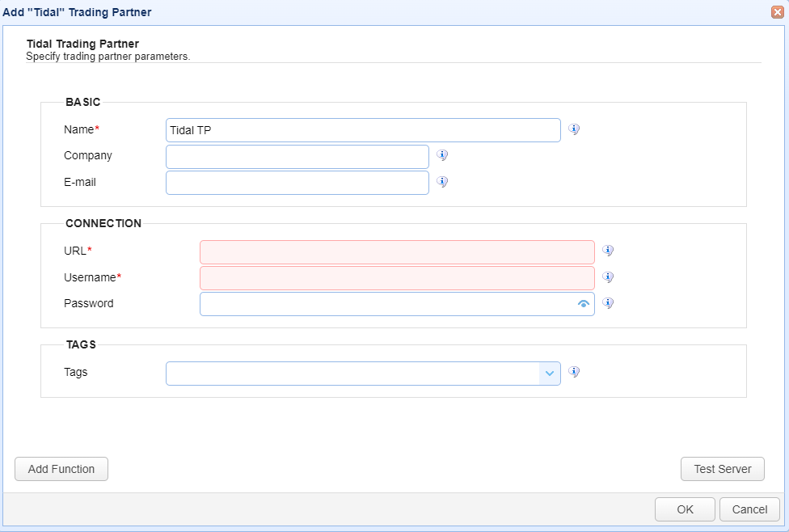Click the CONNECTION section heading
The height and width of the screenshot is (532, 789).
(x=103, y=223)
